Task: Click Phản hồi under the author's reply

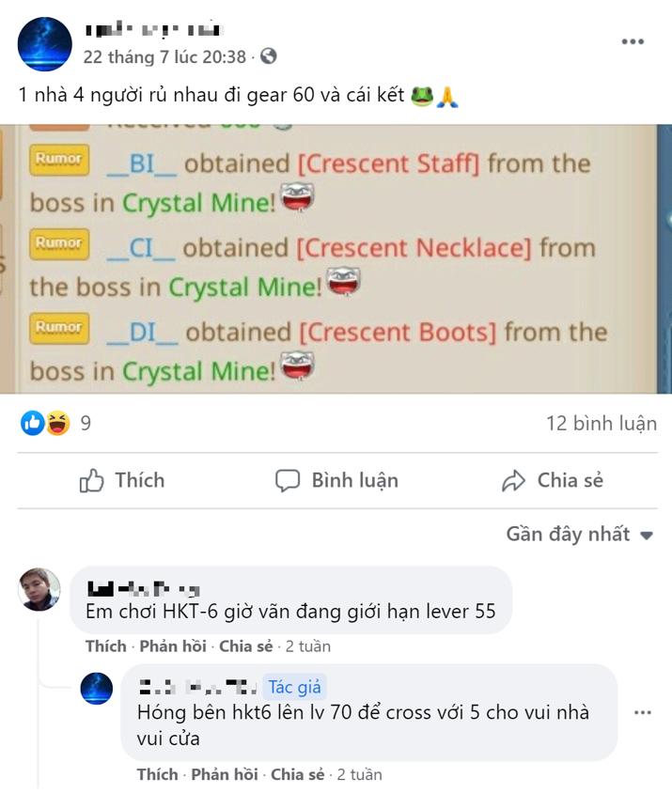Action: coord(225,774)
